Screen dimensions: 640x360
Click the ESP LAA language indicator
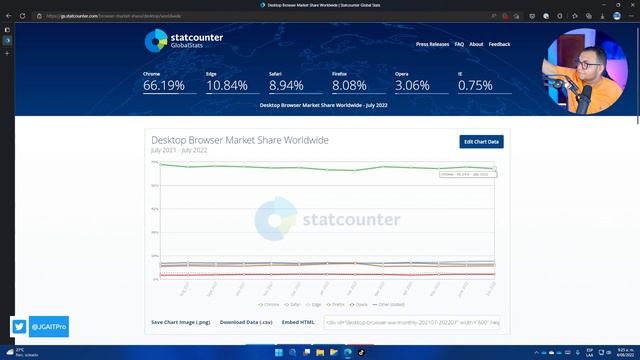click(589, 352)
